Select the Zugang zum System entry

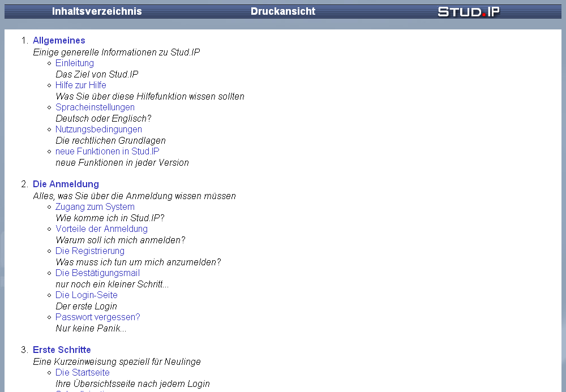point(95,206)
